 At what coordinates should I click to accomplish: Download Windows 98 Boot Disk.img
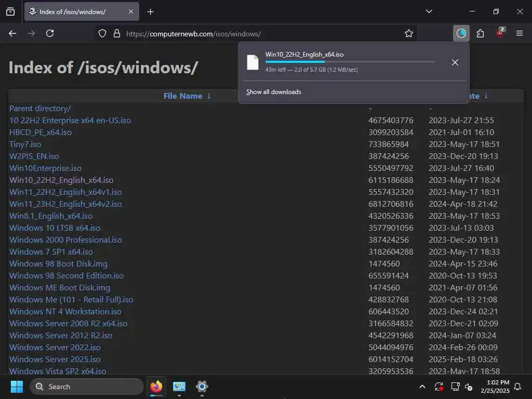tap(58, 263)
